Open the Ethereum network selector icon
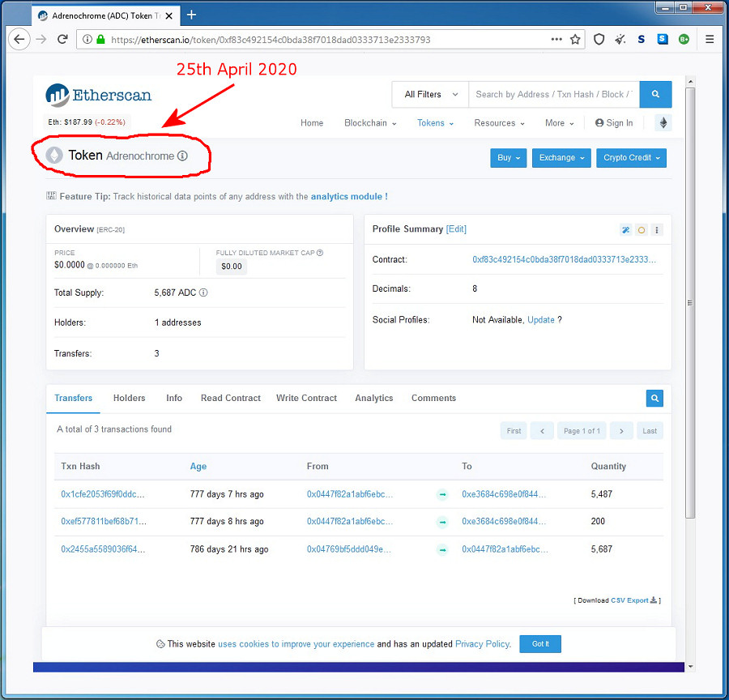Image resolution: width=729 pixels, height=700 pixels. coord(663,123)
